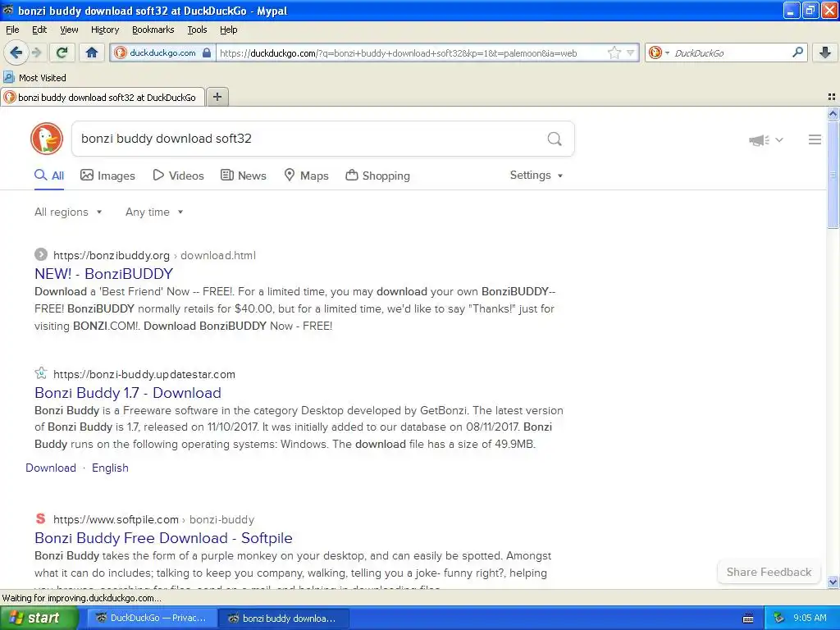Switch to DuckDuckGo — Privac... taskbar window
The width and height of the screenshot is (840, 630).
pyautogui.click(x=152, y=618)
